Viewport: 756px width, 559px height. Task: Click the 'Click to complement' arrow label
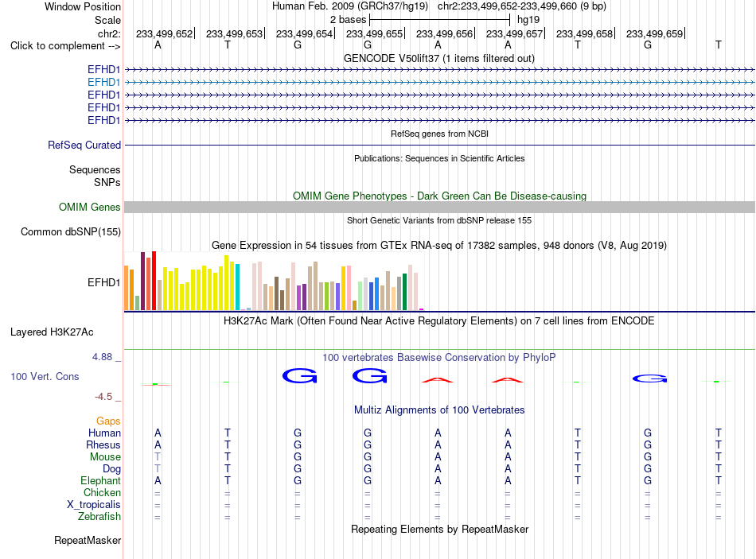click(65, 46)
